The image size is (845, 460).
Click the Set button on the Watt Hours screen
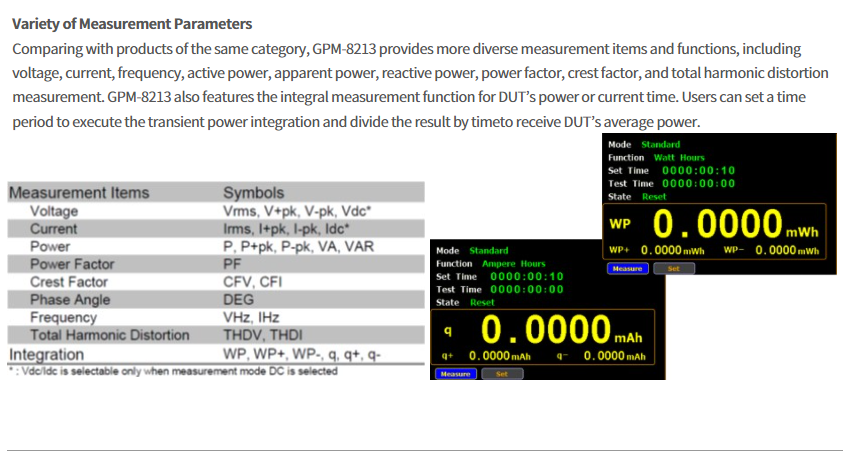point(674,268)
